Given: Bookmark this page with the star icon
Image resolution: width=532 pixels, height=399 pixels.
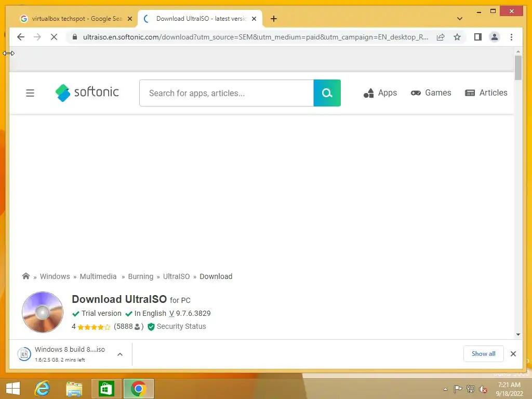Looking at the screenshot, I should tap(457, 37).
